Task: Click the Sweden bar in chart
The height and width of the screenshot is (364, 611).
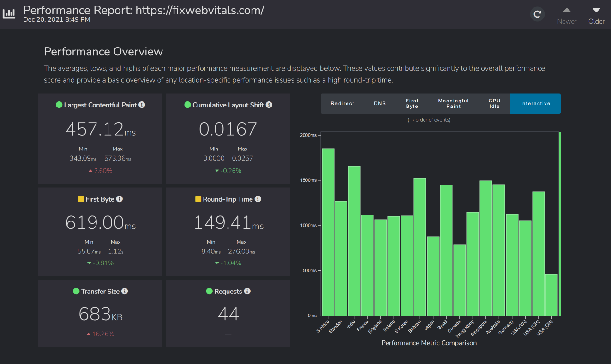Action: click(x=341, y=258)
